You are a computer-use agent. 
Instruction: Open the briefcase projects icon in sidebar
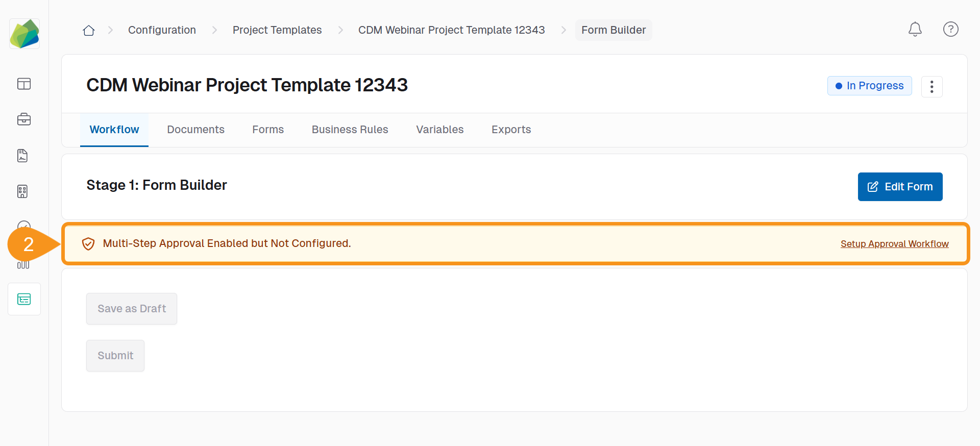click(x=24, y=119)
